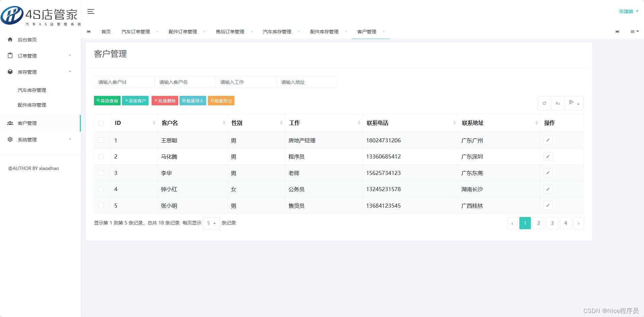The image size is (644, 317).
Task: Click the orange 批量导出 button
Action: pos(221,101)
